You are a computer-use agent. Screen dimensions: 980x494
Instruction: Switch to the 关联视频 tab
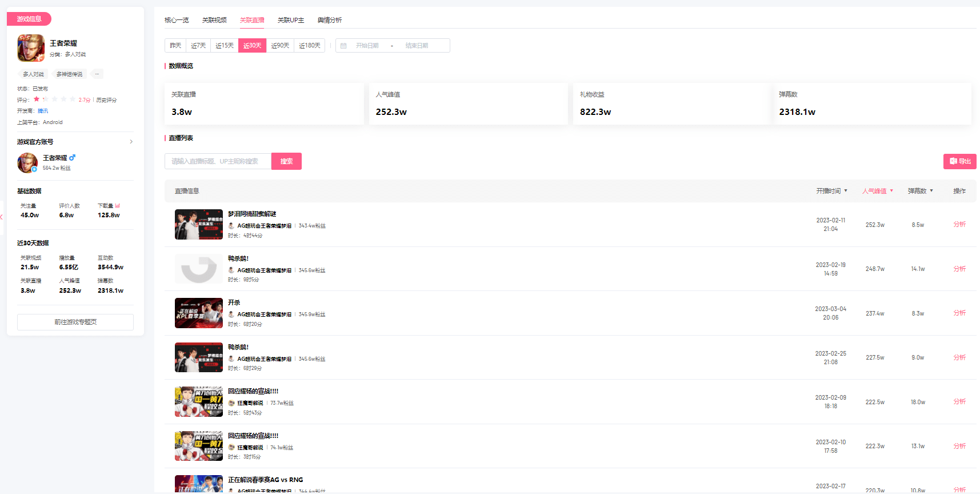(214, 20)
